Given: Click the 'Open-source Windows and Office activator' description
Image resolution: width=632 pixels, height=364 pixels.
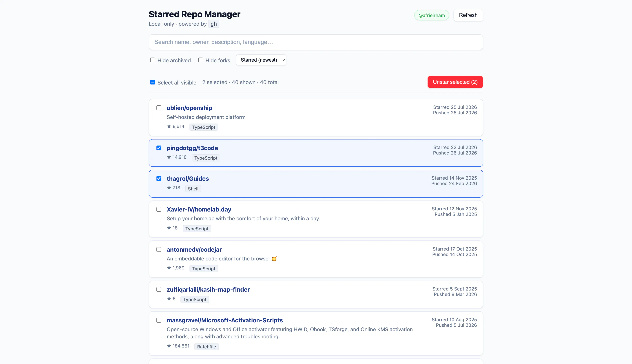Looking at the screenshot, I should click(x=290, y=333).
